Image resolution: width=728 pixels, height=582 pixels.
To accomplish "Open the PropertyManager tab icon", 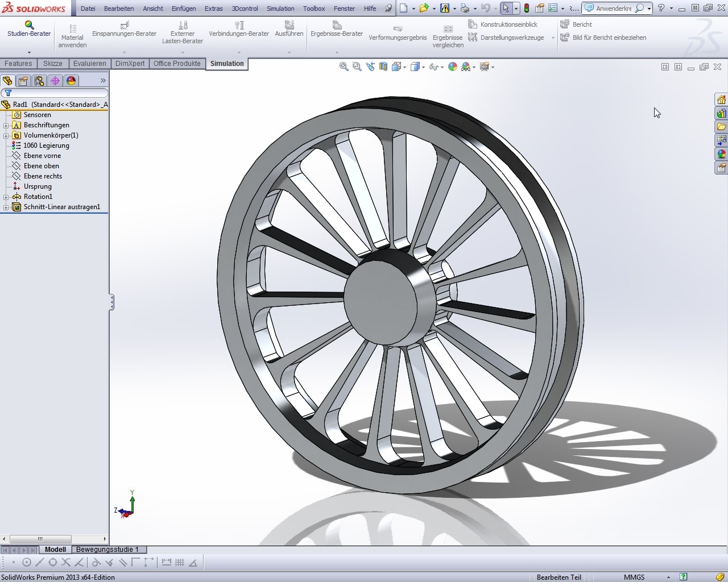I will pyautogui.click(x=23, y=81).
